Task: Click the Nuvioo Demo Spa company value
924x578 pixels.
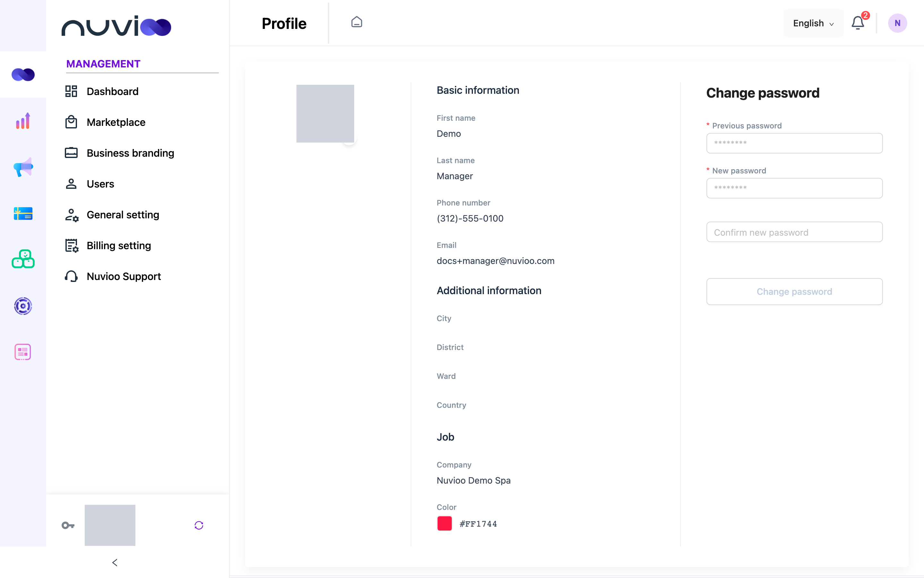Action: point(474,480)
